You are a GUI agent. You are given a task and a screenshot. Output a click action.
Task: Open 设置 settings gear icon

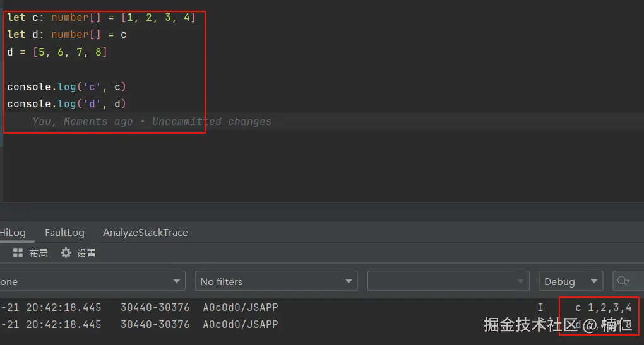(66, 253)
